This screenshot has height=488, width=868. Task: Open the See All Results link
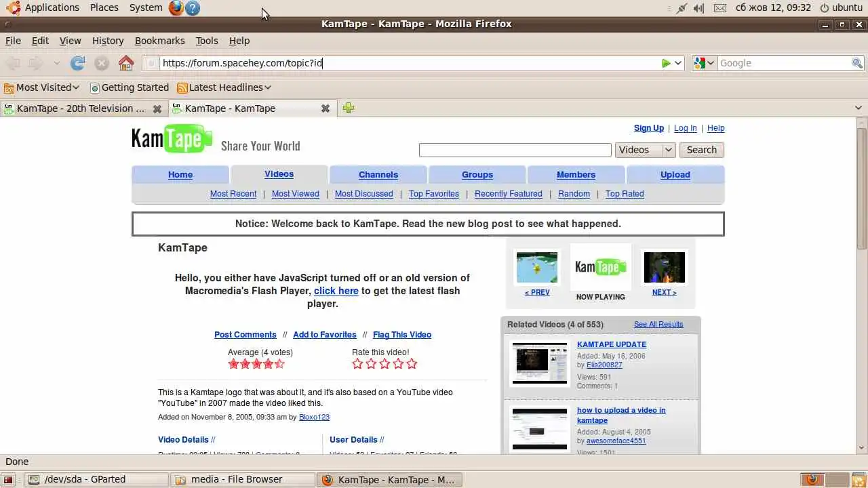(x=658, y=325)
